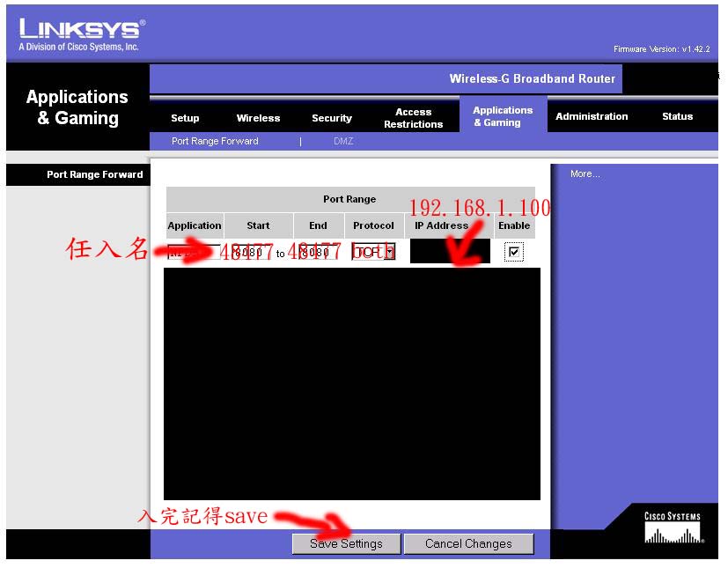Viewport: 728px width, 568px height.
Task: Click the IP Address input field
Action: point(449,252)
